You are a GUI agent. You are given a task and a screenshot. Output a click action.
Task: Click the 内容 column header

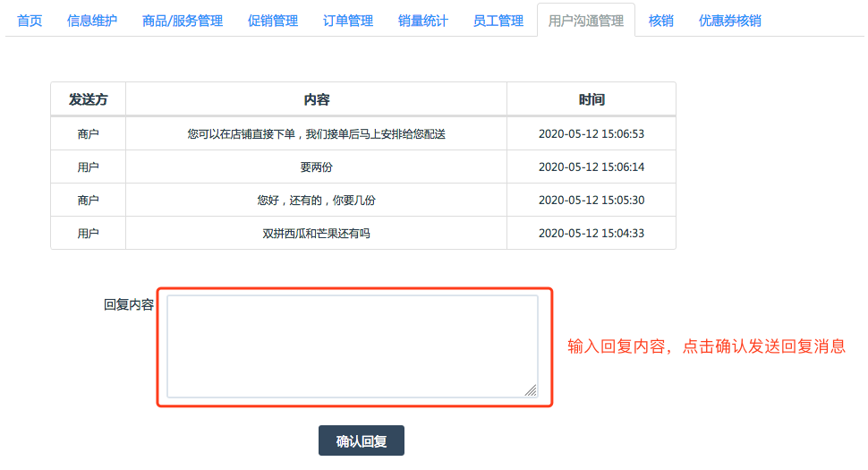click(x=316, y=99)
